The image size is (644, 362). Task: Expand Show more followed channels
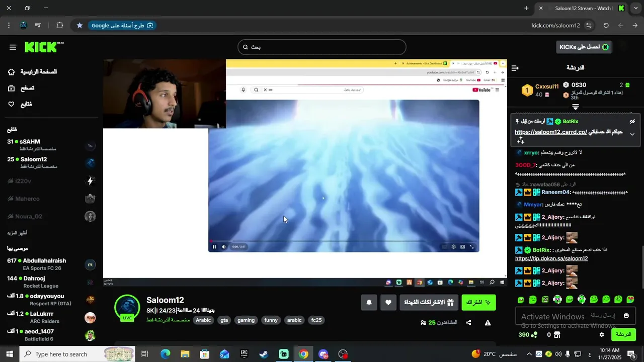(x=17, y=233)
